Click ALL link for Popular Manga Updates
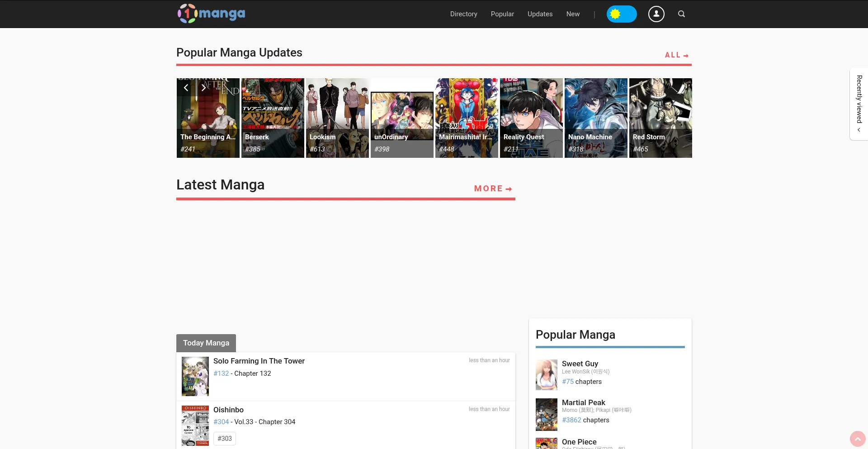Screen dimensions: 868x449 [677, 55]
